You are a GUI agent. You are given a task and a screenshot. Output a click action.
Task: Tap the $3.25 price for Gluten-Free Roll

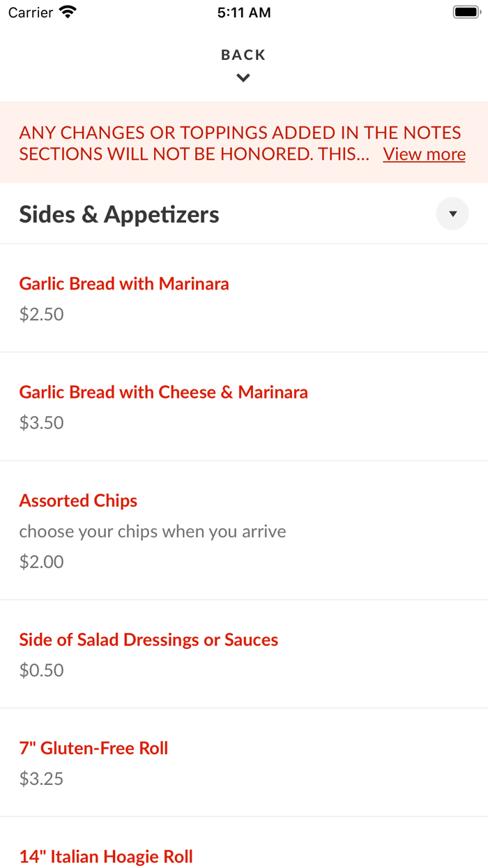(40, 778)
